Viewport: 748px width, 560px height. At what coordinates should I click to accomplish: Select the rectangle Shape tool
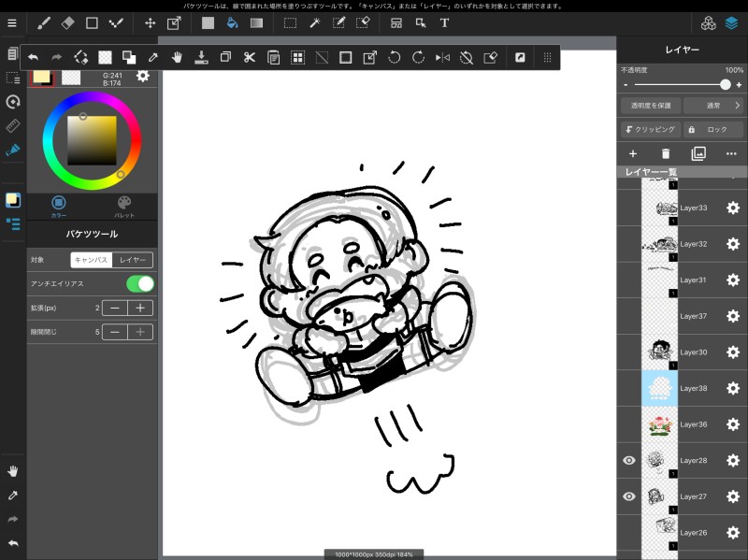pos(92,22)
